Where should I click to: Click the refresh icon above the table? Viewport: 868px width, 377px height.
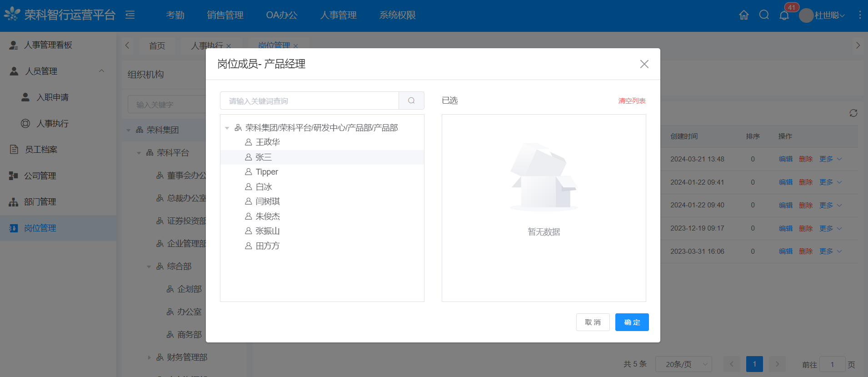click(x=853, y=113)
